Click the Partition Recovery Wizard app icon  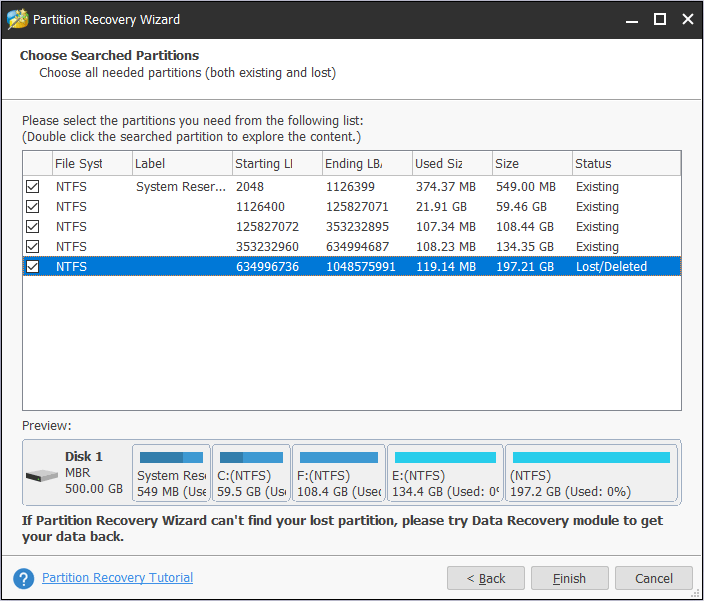tap(18, 19)
